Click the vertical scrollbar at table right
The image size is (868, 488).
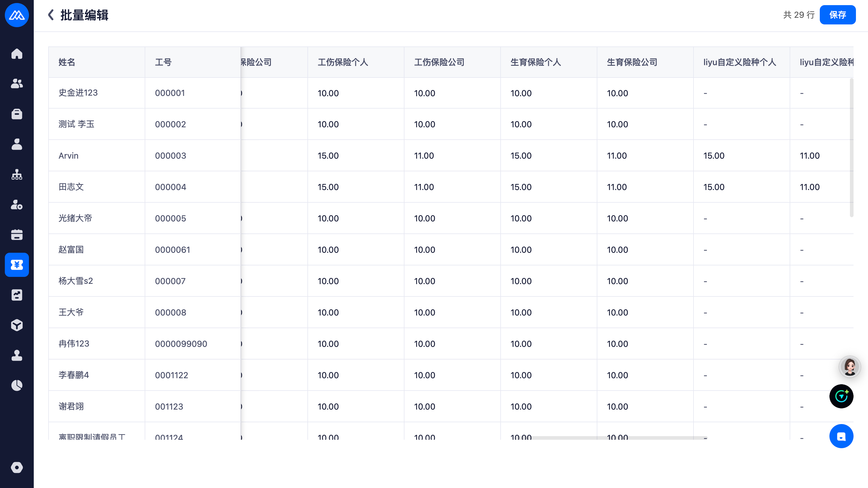851,147
